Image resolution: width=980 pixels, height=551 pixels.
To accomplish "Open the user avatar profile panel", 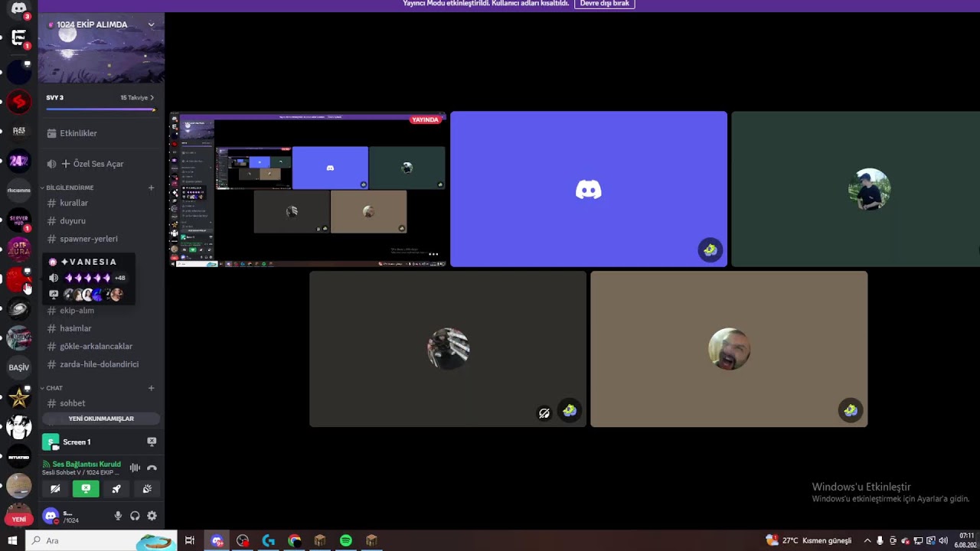I will point(51,516).
